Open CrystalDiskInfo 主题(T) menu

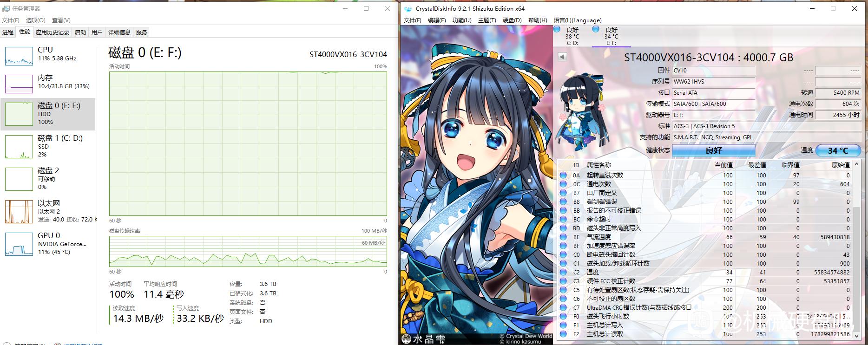tap(487, 20)
